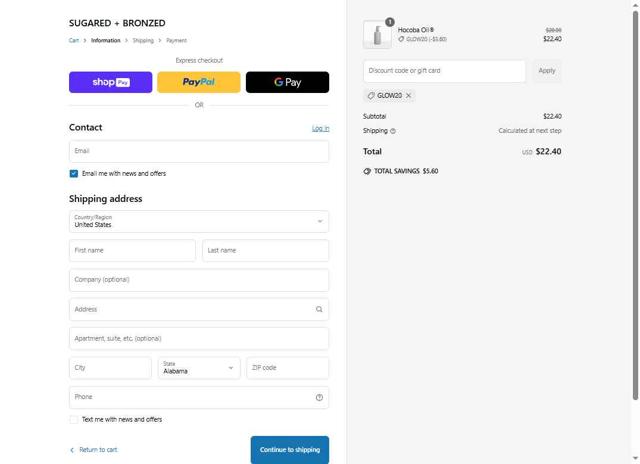This screenshot has height=464, width=640.
Task: Click the phone help question icon
Action: pos(319,397)
